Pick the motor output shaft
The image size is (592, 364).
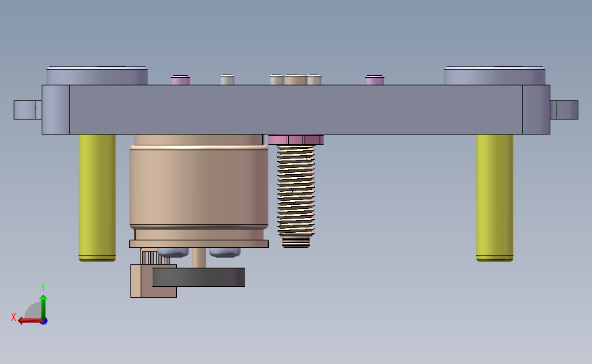point(199,257)
